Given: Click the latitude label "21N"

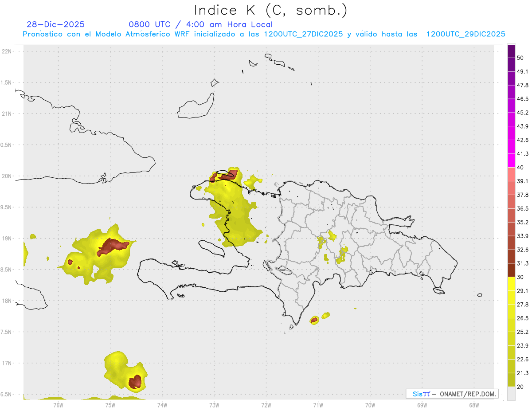Looking at the screenshot, I should 7,114.
